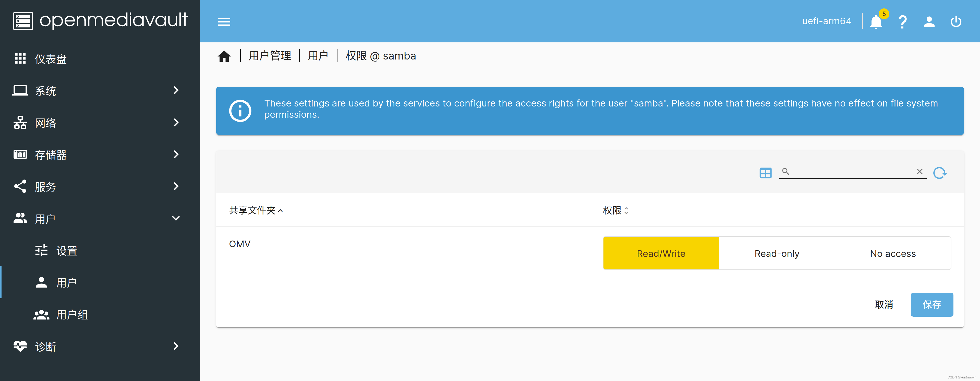Reload the table with refresh icon
This screenshot has width=980, height=381.
pyautogui.click(x=940, y=173)
